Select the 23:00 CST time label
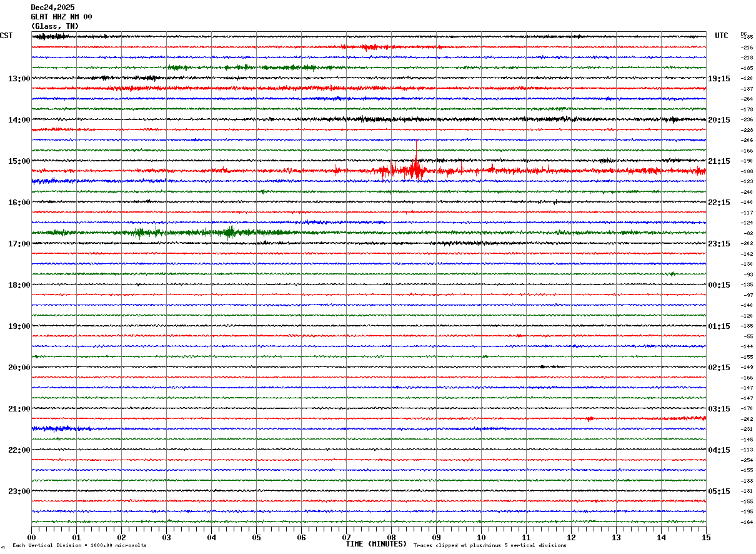 pos(19,491)
